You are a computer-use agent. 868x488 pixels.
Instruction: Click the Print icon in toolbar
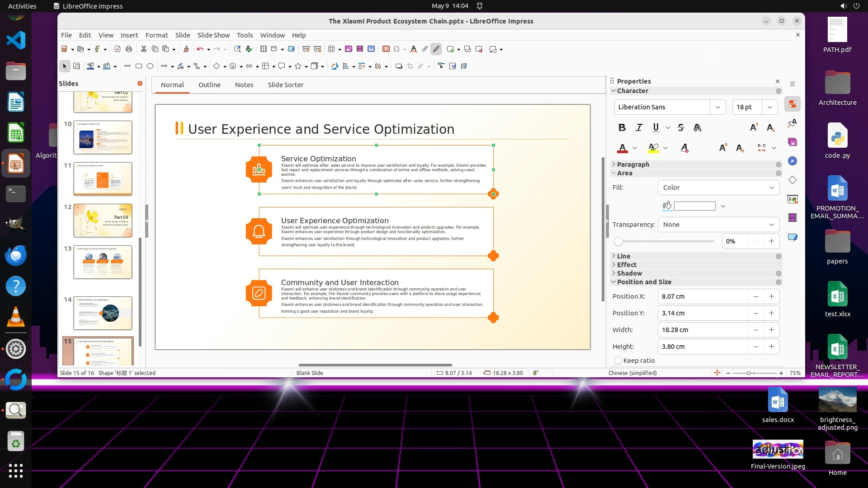[129, 49]
